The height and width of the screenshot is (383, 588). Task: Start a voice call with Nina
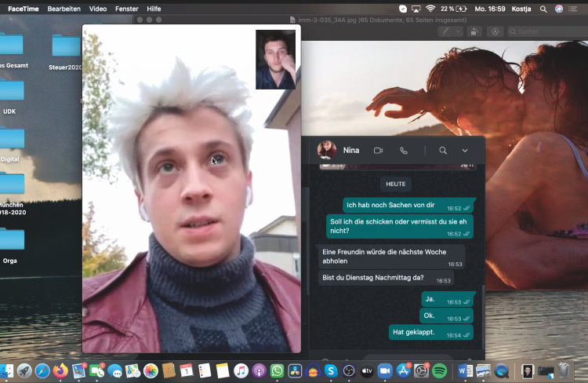404,151
